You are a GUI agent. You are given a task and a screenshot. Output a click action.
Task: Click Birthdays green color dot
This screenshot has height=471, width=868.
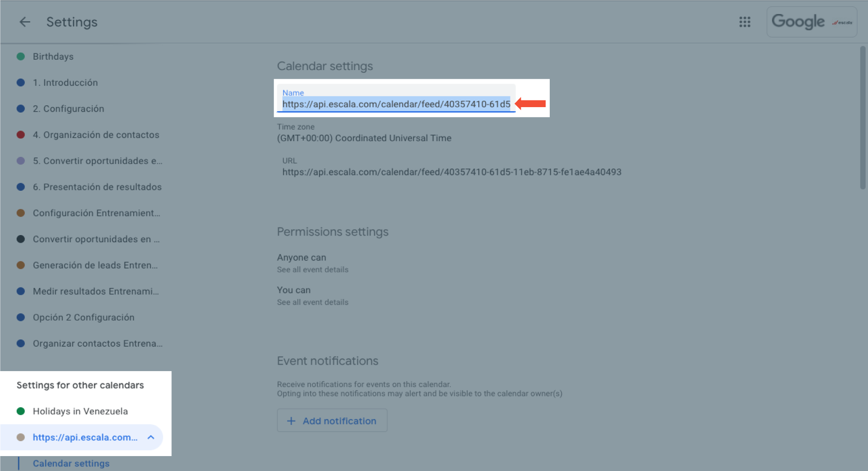click(20, 57)
